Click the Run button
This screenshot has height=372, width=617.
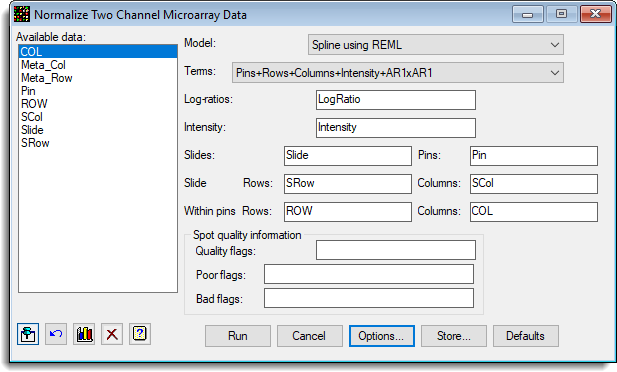coord(238,336)
